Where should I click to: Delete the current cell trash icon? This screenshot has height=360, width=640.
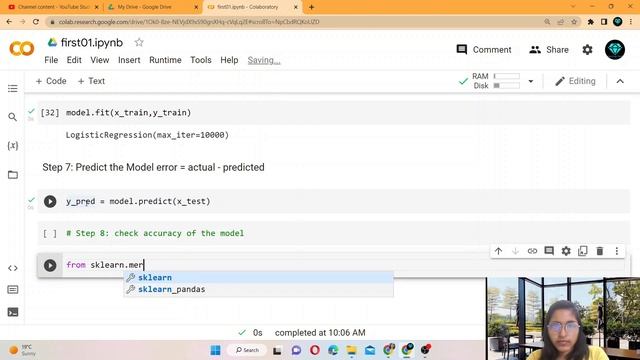point(600,251)
